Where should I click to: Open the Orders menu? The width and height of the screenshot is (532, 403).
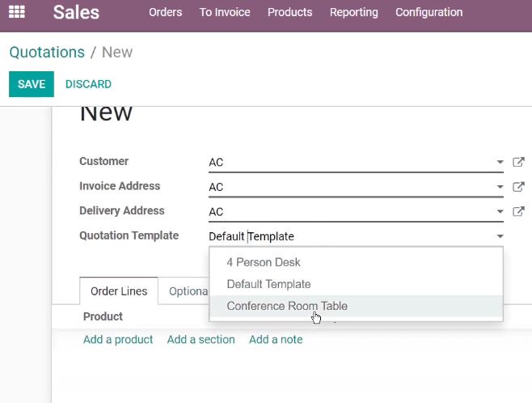pos(165,12)
